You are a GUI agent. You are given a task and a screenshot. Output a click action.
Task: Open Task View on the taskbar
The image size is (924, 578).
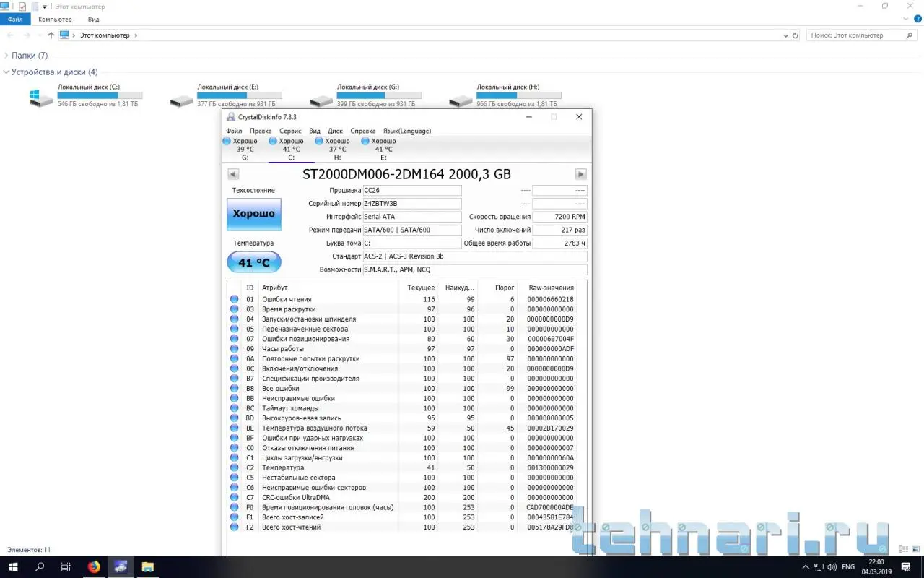(66, 567)
